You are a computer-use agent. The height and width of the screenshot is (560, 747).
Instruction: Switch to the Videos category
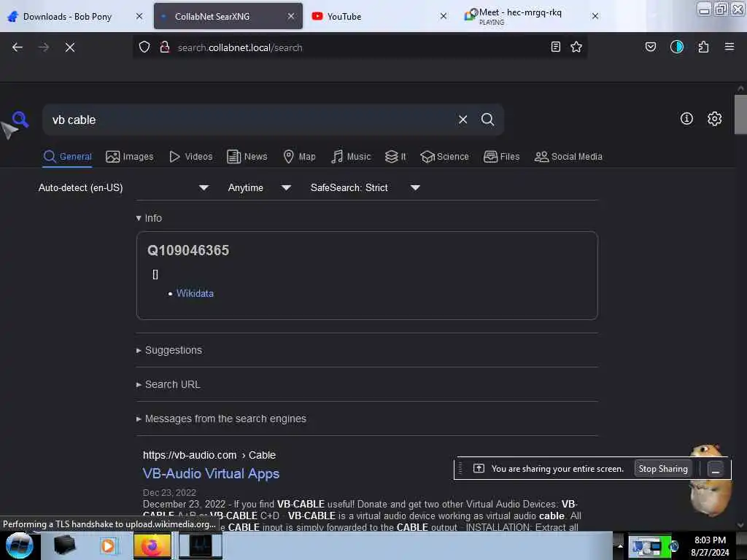click(191, 157)
